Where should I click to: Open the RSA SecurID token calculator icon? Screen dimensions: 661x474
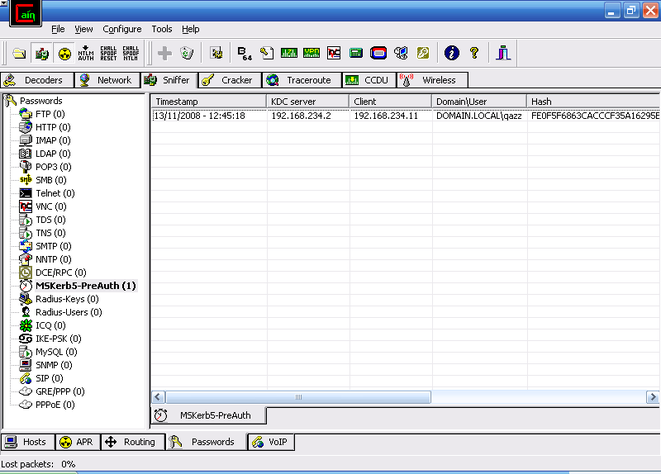point(379,53)
